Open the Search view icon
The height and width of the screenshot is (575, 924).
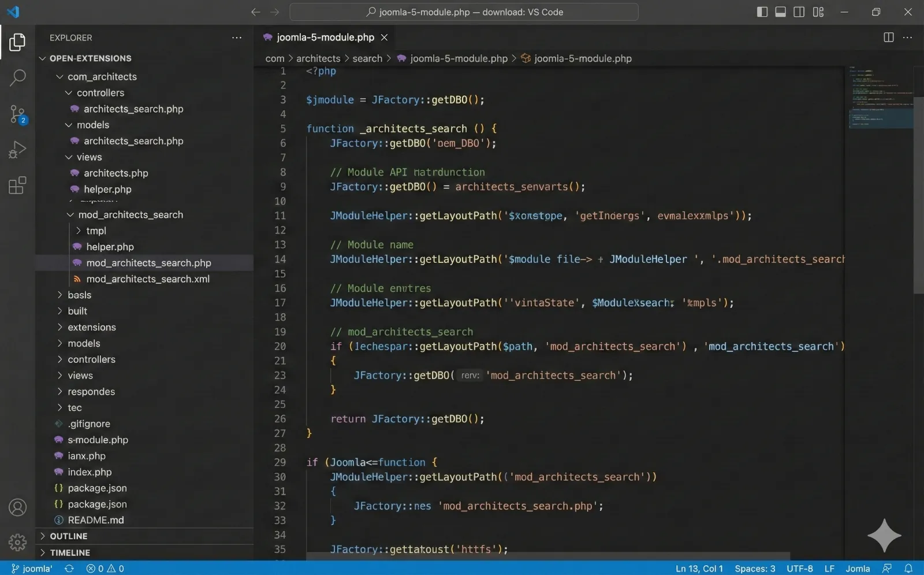[17, 77]
